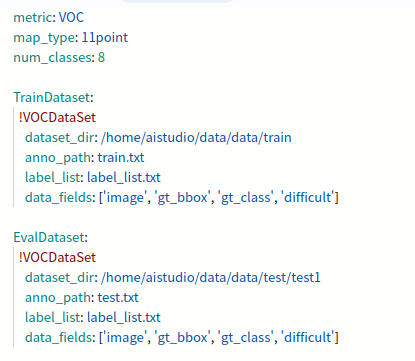Click the EvalDataset section heading
Image resolution: width=415 pixels, height=361 pixels.
[50, 237]
